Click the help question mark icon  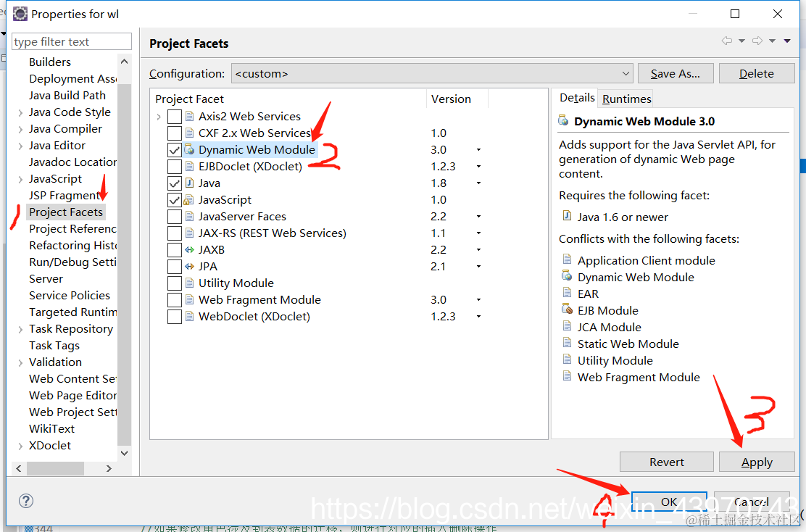click(x=25, y=501)
